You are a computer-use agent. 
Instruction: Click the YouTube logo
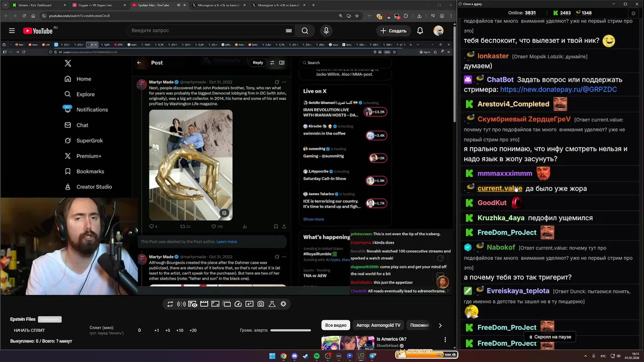[38, 31]
